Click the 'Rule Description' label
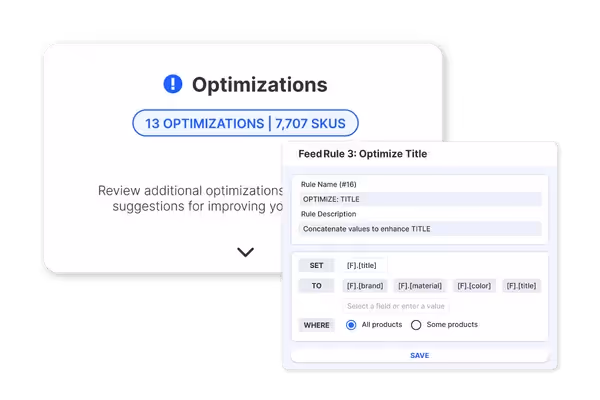 [328, 214]
